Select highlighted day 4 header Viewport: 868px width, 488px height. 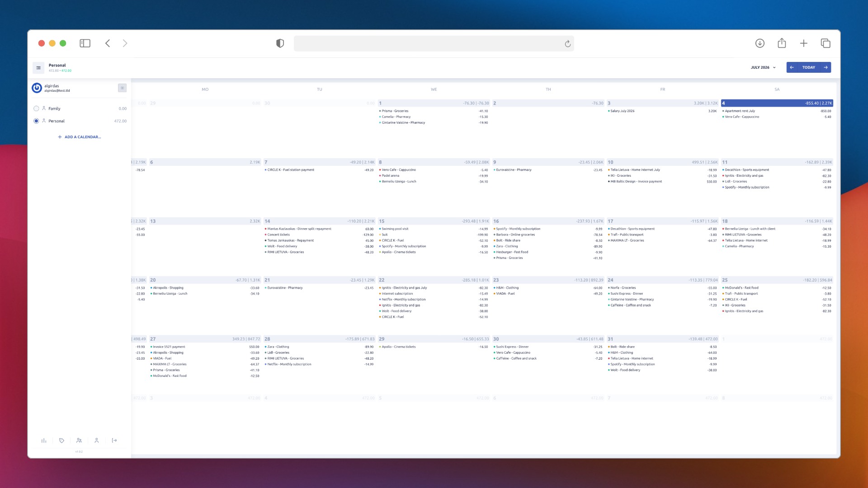(x=777, y=103)
